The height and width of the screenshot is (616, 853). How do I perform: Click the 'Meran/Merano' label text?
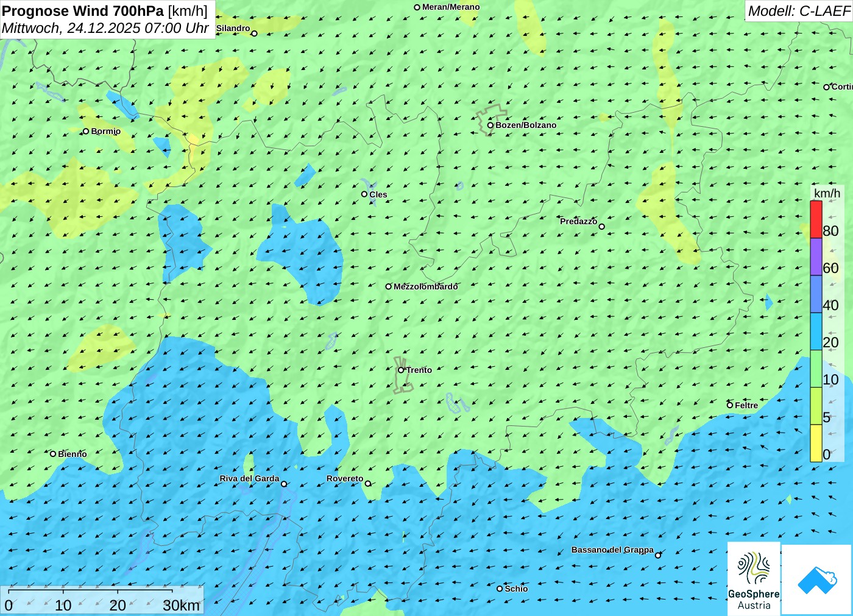click(x=451, y=7)
